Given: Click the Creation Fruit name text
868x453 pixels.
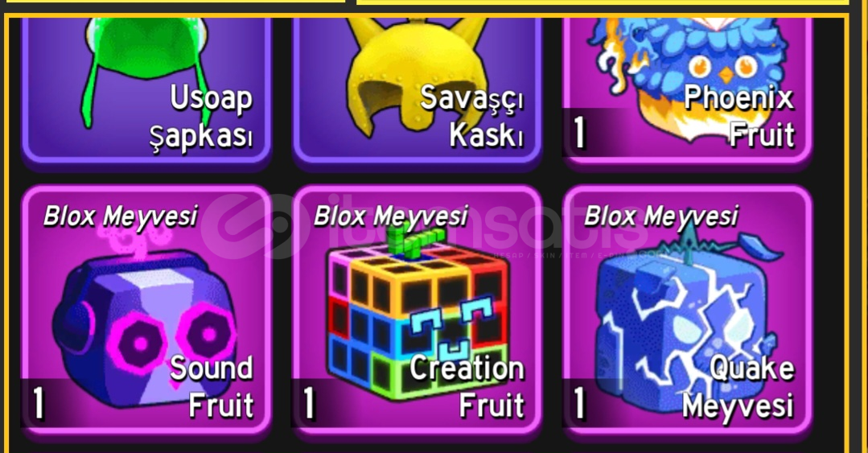Looking at the screenshot, I should [467, 386].
